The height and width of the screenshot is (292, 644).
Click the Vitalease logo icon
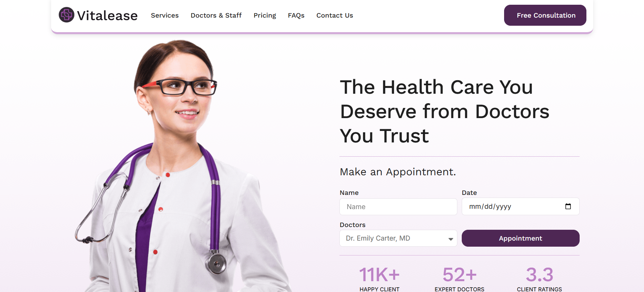tap(66, 15)
